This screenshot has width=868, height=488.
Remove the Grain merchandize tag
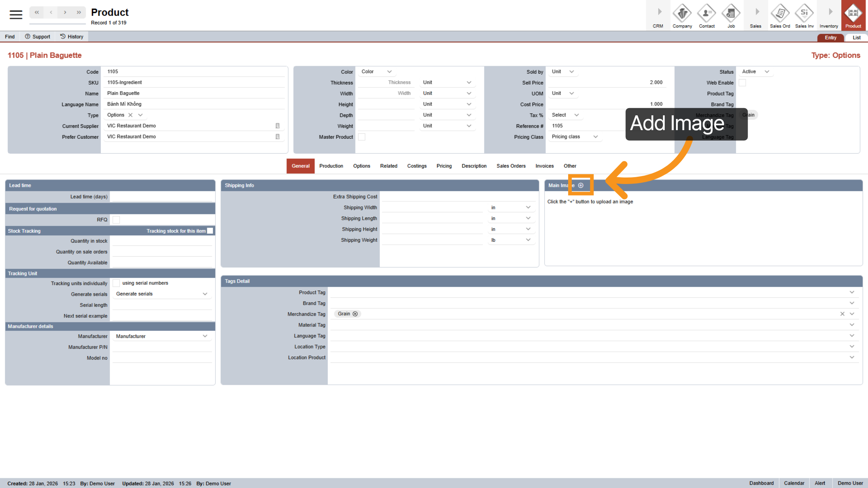(x=356, y=314)
